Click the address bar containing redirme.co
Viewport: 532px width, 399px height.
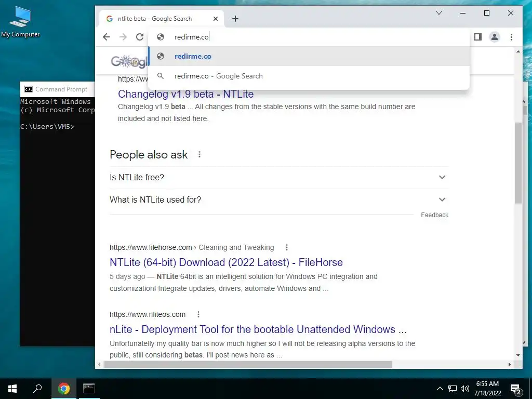pyautogui.click(x=309, y=37)
